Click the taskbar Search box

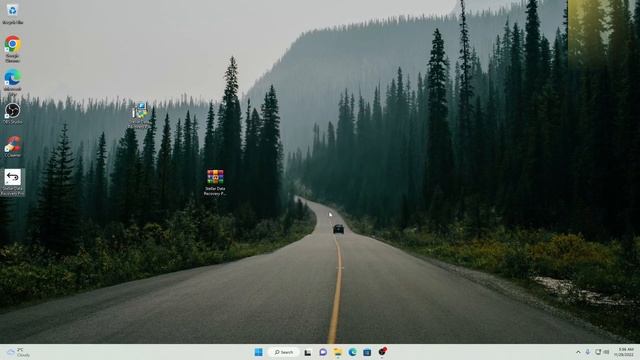(284, 352)
